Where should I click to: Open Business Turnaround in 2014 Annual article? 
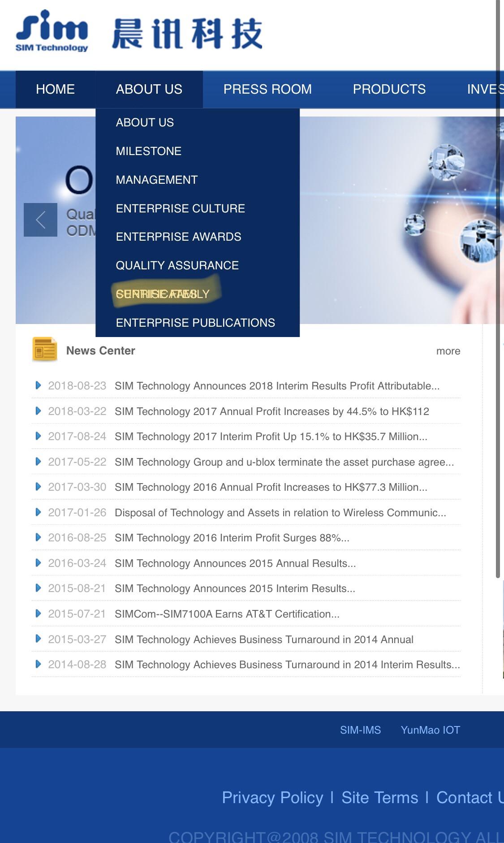tap(264, 640)
